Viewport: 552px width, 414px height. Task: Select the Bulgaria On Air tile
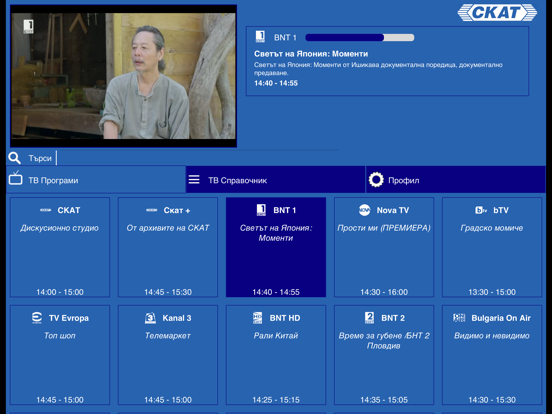pos(492,355)
